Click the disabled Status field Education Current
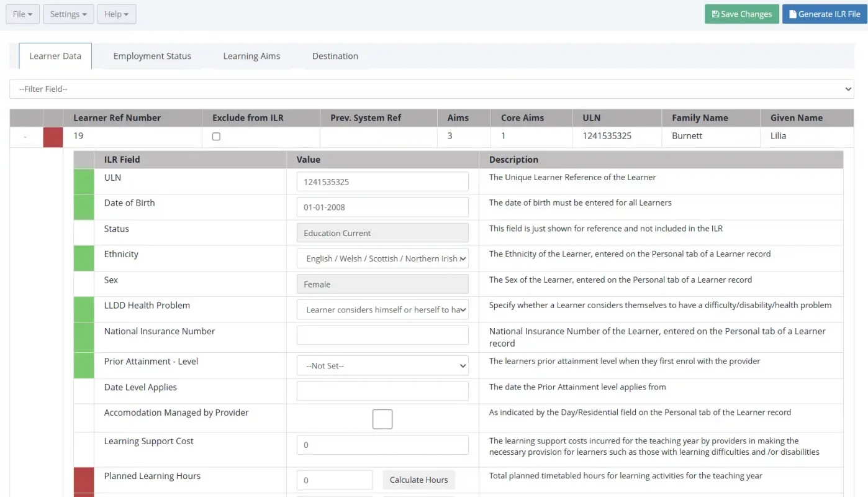Image resolution: width=868 pixels, height=497 pixels. (382, 233)
